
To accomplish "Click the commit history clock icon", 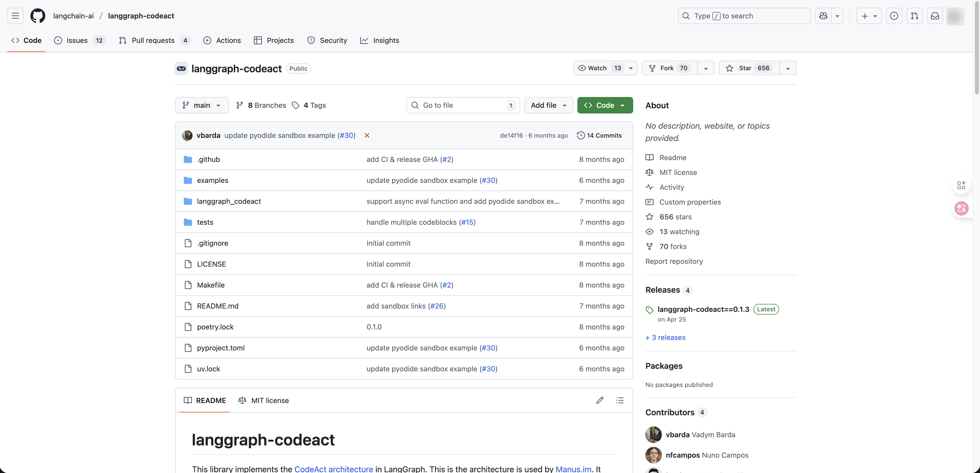I will (x=580, y=135).
